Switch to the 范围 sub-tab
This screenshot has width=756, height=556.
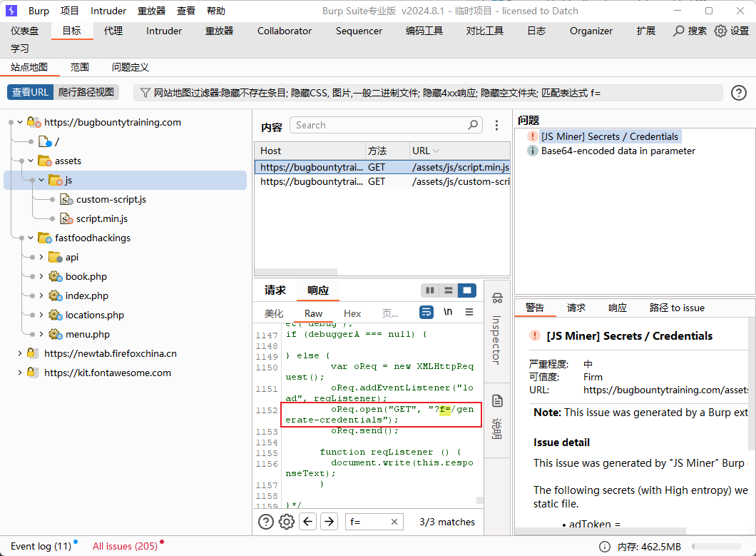point(80,67)
